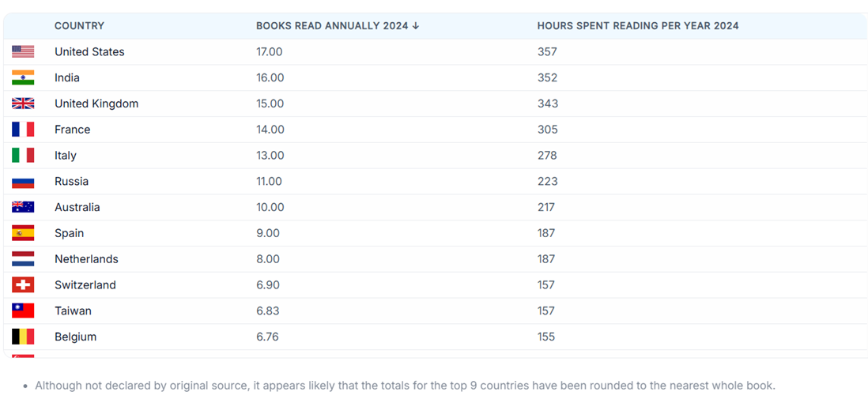
Task: Click the Italy flag icon
Action: [23, 156]
